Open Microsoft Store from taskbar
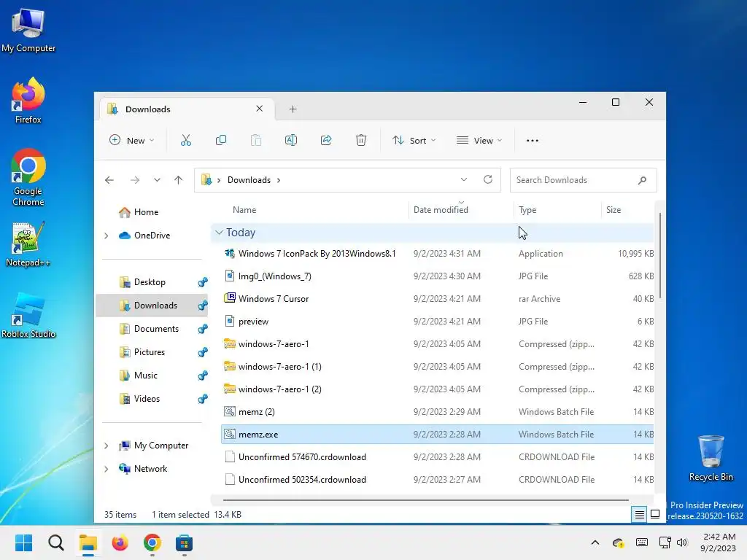The height and width of the screenshot is (560, 747). pyautogui.click(x=184, y=542)
